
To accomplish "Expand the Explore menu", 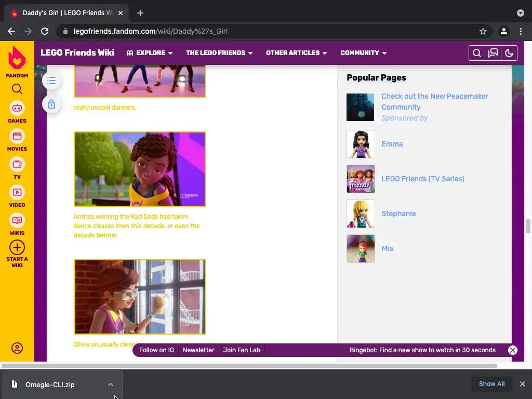I will pyautogui.click(x=150, y=53).
